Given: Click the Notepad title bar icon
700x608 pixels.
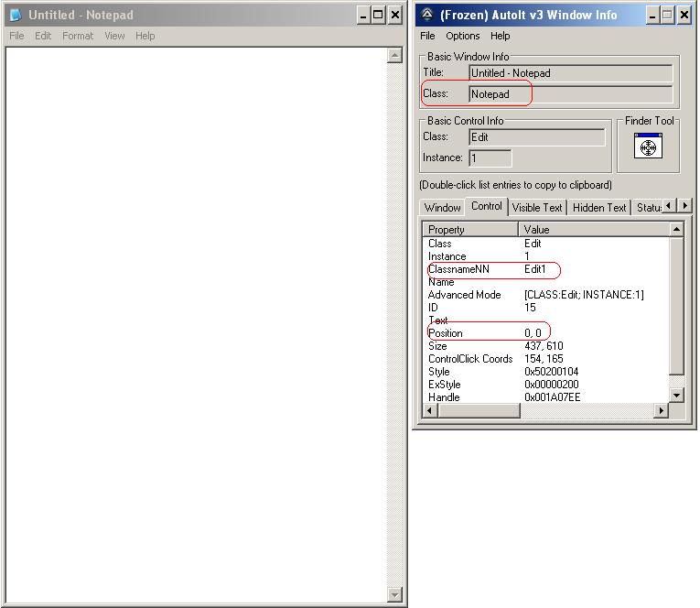Looking at the screenshot, I should [x=16, y=15].
